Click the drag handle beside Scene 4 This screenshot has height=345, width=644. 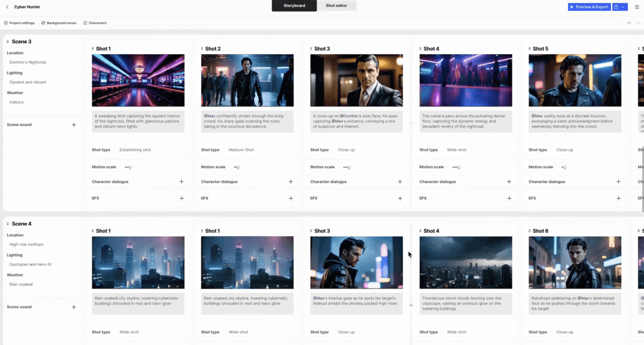pos(8,224)
